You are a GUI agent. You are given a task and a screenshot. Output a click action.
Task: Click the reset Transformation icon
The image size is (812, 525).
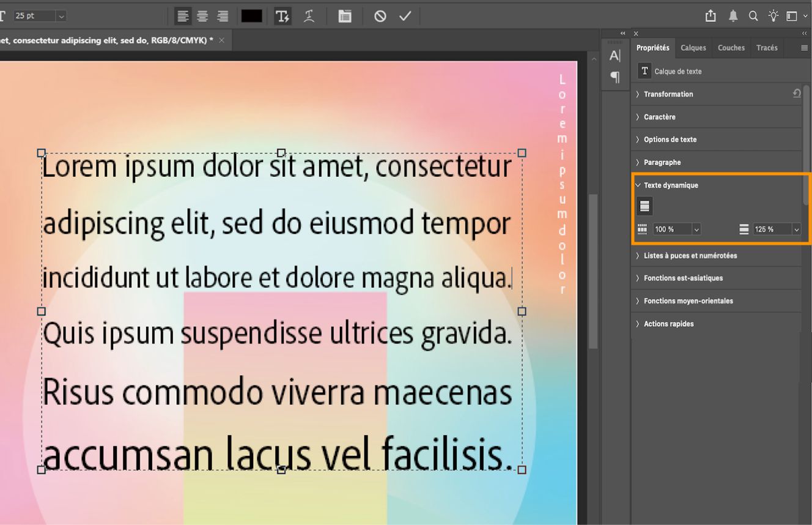pyautogui.click(x=797, y=94)
